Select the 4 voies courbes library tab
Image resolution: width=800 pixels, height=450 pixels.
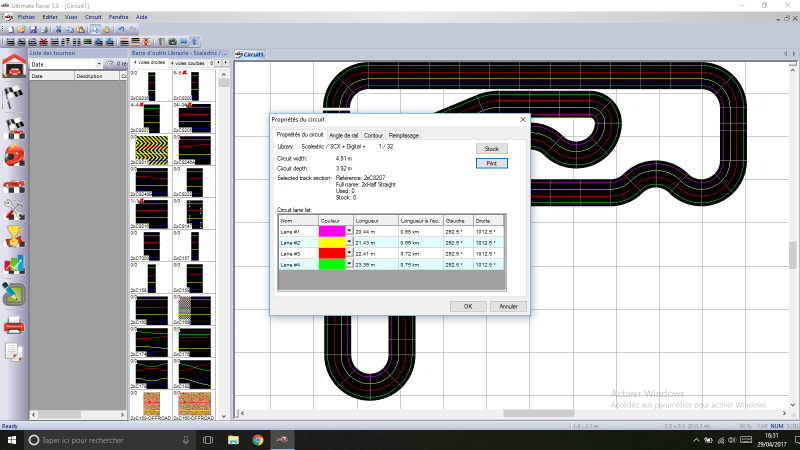[189, 62]
